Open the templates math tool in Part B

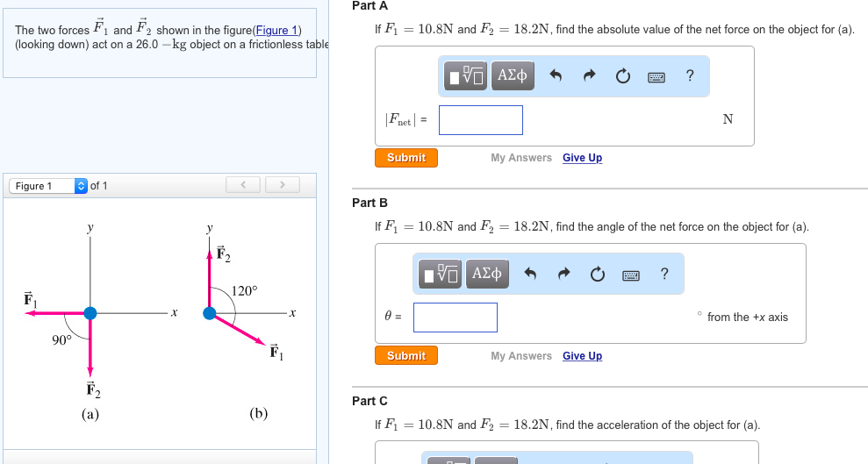(440, 274)
